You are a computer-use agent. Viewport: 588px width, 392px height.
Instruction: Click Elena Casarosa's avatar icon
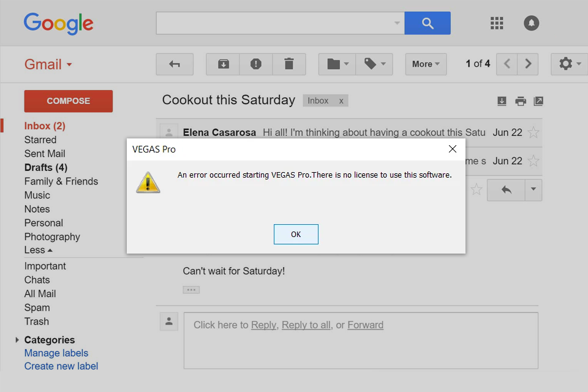(x=169, y=132)
